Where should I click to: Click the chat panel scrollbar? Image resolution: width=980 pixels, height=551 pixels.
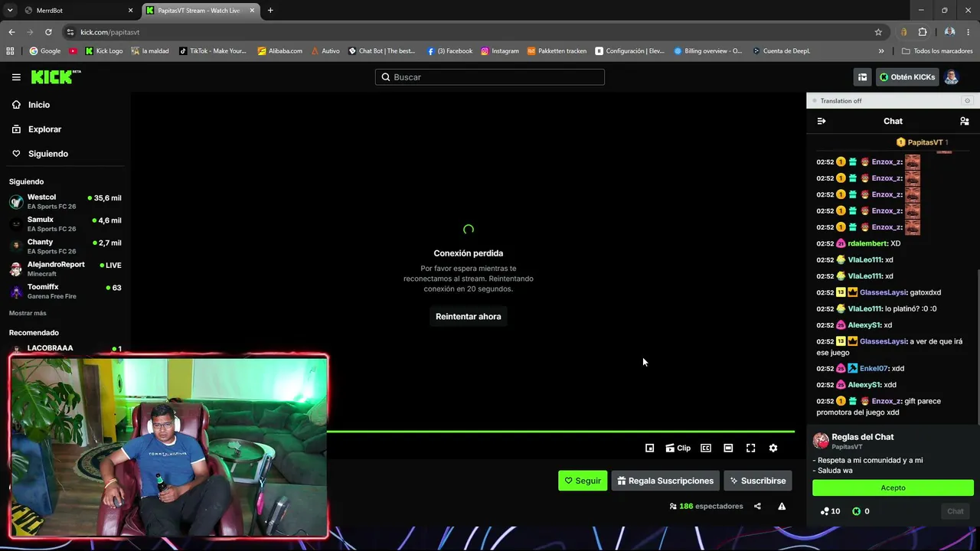(978, 346)
